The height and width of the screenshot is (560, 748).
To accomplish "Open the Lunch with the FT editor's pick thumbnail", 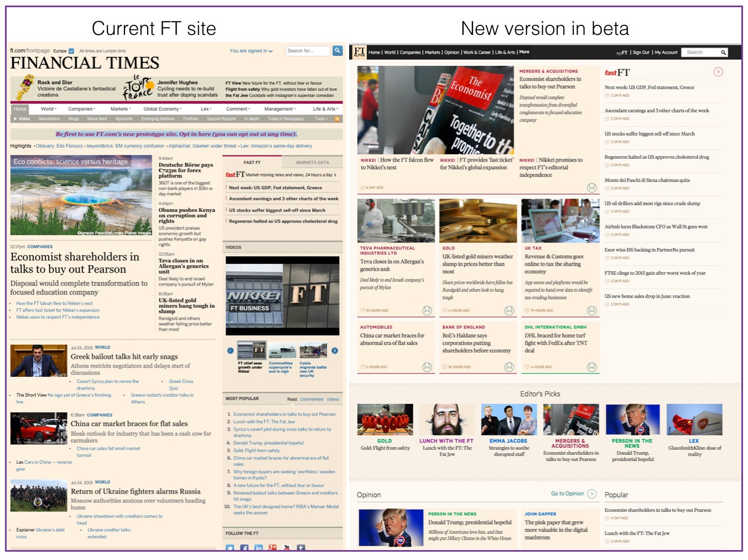I will pyautogui.click(x=447, y=419).
